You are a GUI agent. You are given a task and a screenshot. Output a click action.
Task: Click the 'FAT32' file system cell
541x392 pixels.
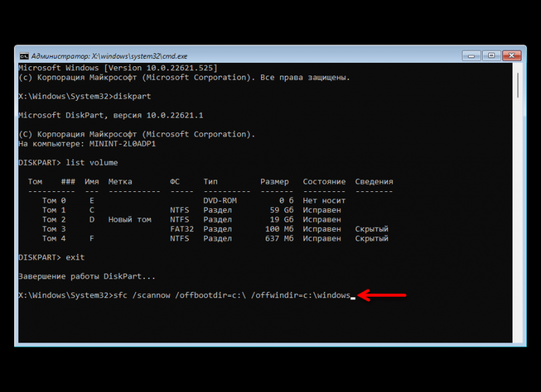[x=182, y=229]
